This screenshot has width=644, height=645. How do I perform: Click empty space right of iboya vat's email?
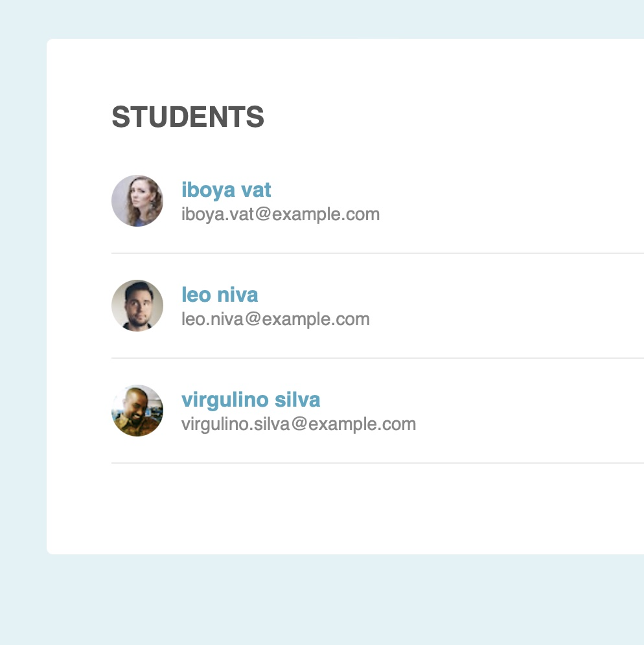point(505,214)
